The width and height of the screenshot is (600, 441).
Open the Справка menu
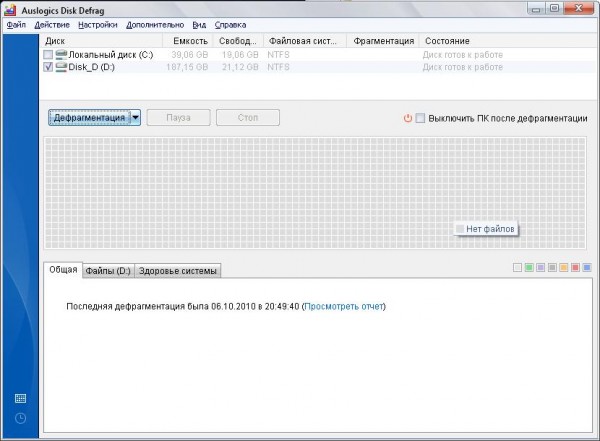coord(230,25)
